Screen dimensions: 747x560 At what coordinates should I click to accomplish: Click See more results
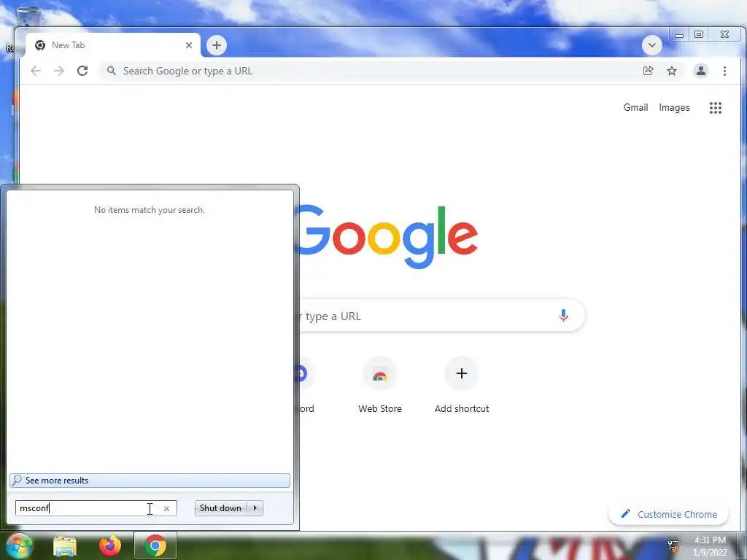pyautogui.click(x=150, y=480)
